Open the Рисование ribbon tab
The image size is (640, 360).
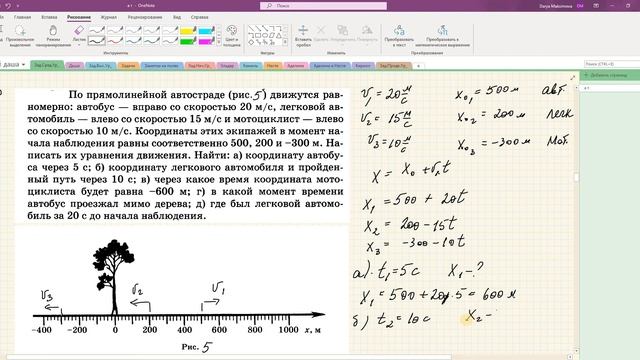point(79,17)
